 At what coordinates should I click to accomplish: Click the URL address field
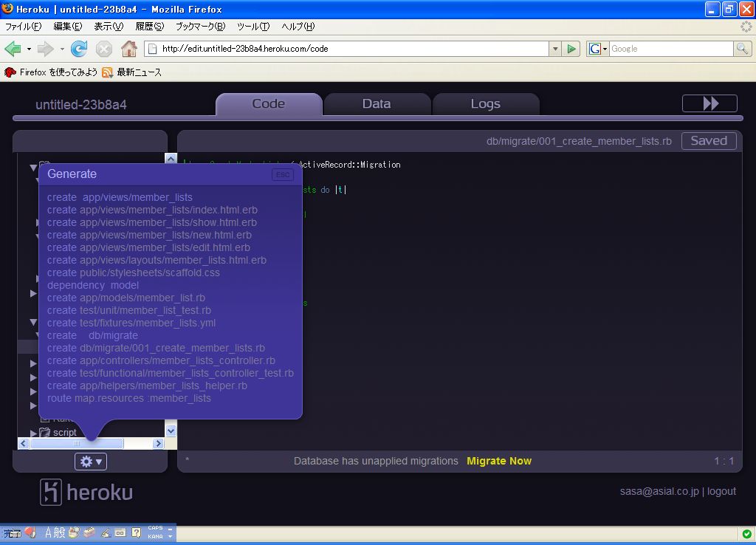point(347,49)
